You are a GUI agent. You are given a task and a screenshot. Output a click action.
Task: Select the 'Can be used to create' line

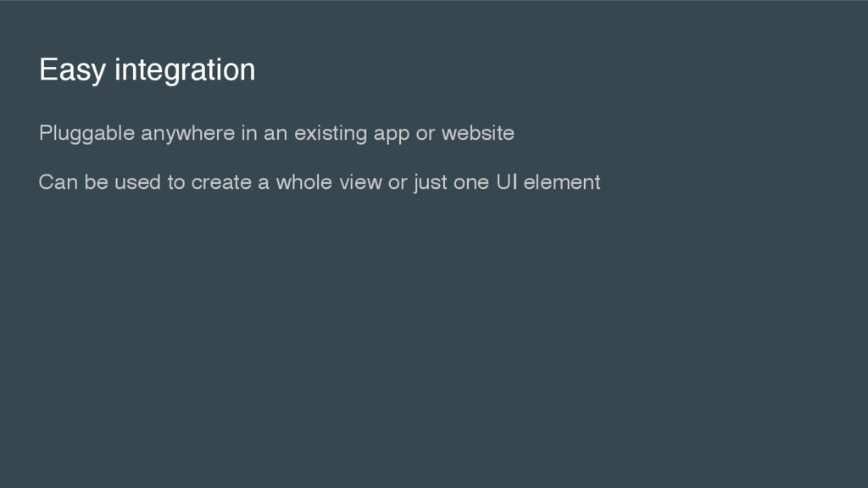320,182
